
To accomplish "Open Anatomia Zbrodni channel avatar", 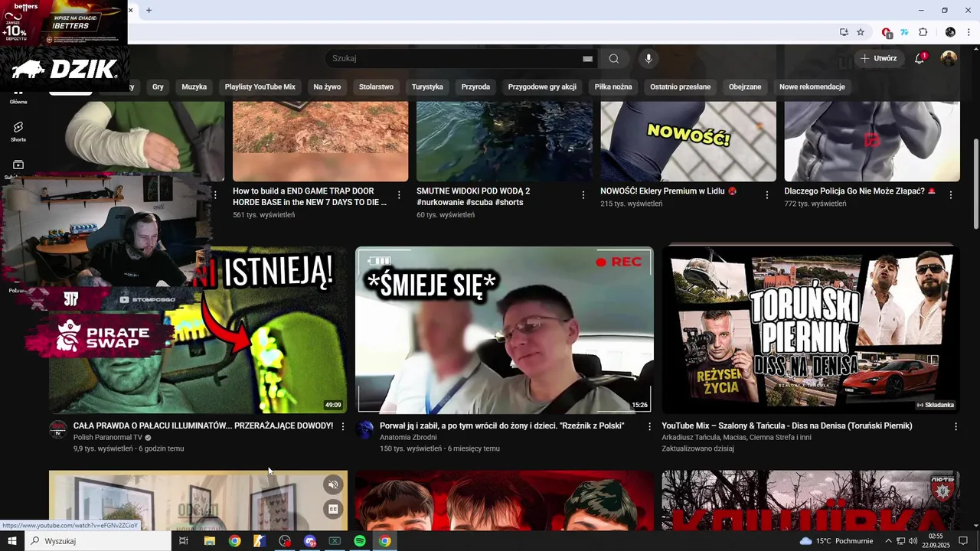I will (x=364, y=429).
